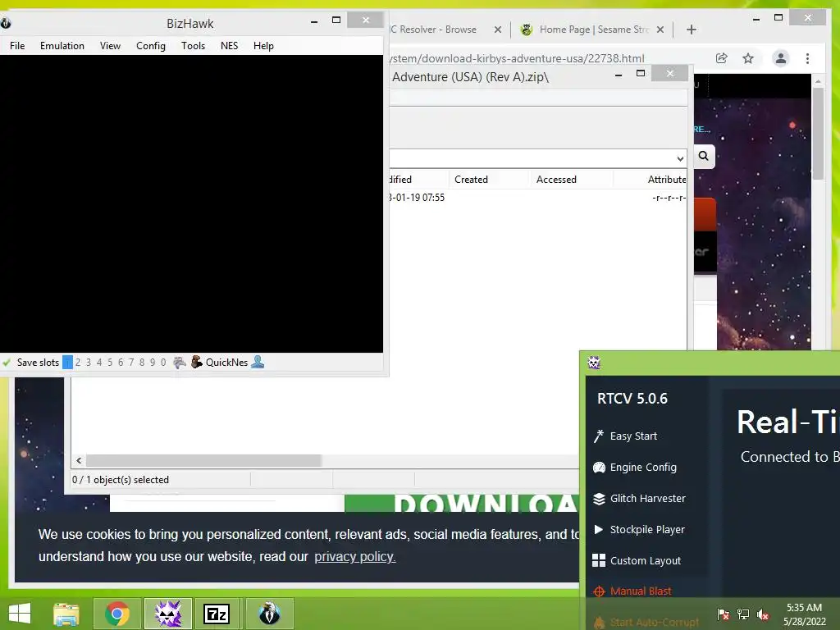The height and width of the screenshot is (630, 840).
Task: Open the Chrome profile icon
Action: click(781, 58)
